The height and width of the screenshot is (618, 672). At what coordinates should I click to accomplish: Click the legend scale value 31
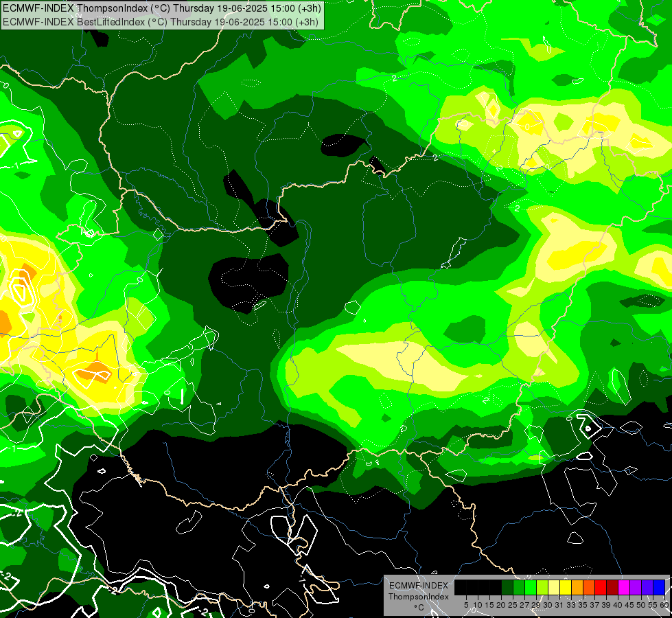click(559, 605)
